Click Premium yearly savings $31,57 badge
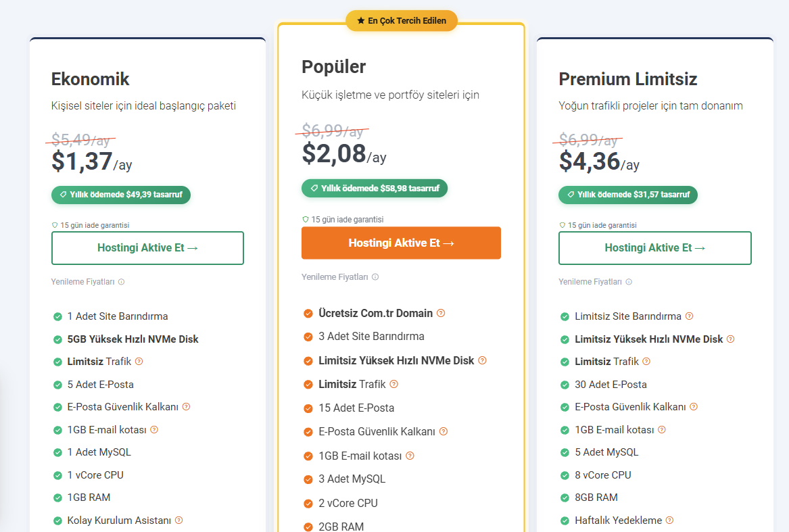The height and width of the screenshot is (532, 789). (x=628, y=195)
